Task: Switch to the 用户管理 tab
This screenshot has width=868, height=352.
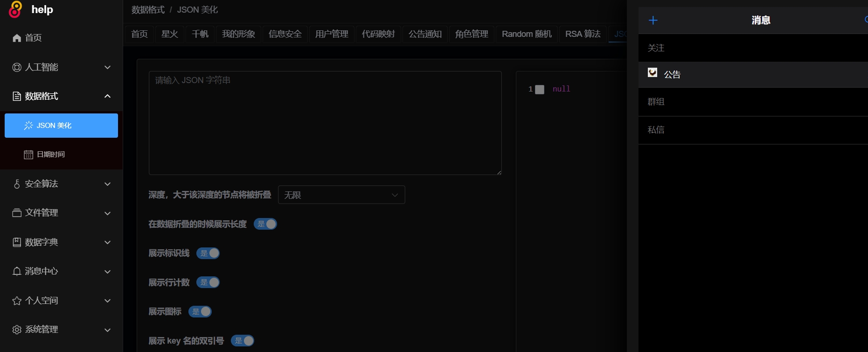Action: tap(332, 34)
